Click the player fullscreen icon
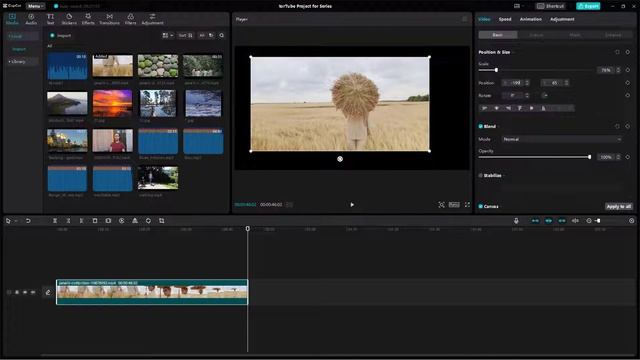 point(467,204)
